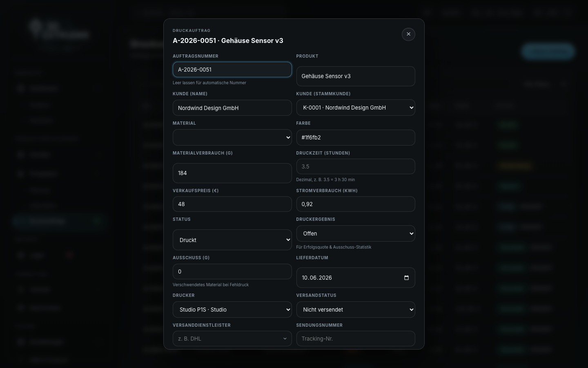
Task: Click the LIEFERDATUM label
Action: click(312, 258)
